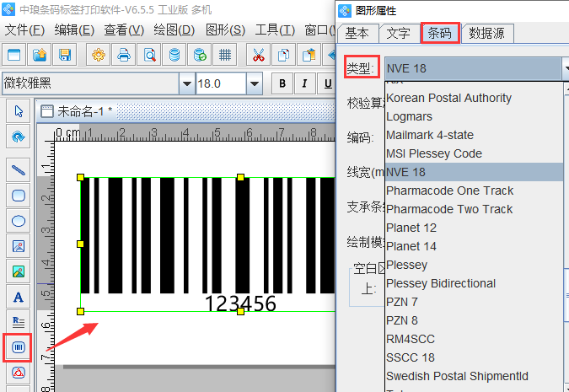The width and height of the screenshot is (569, 392).
Task: Toggle the grid display icon
Action: point(225,55)
